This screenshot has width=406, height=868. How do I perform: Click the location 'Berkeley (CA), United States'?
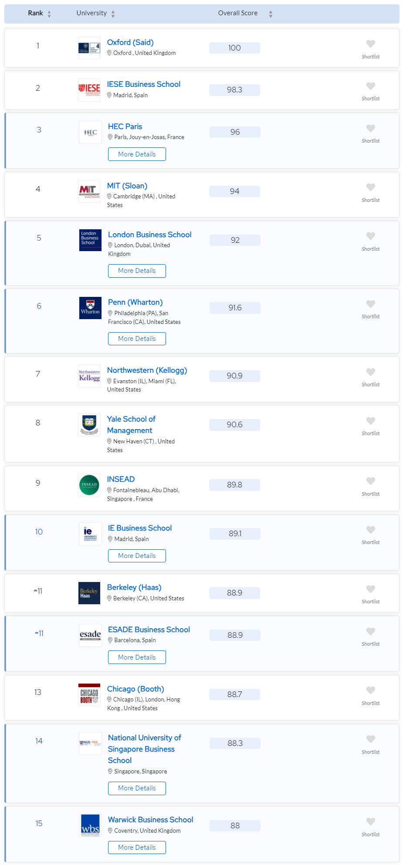[149, 598]
